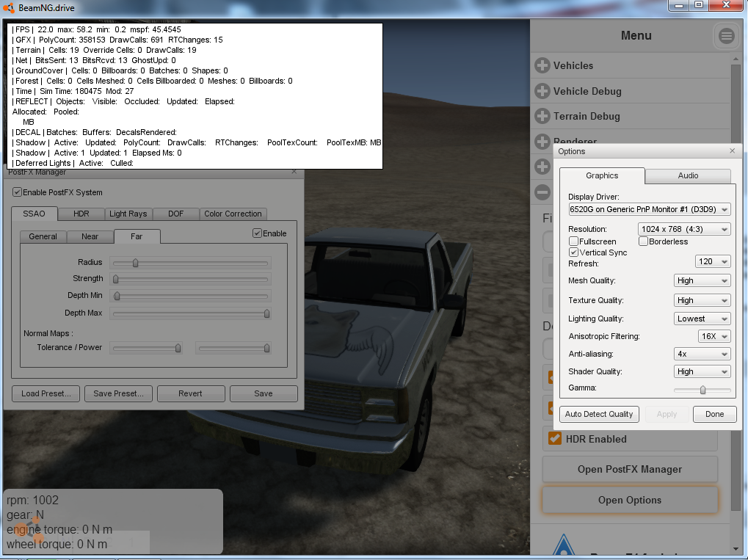Click the Terrain Debug menu label
Screen dimensions: 748x560
click(x=587, y=117)
